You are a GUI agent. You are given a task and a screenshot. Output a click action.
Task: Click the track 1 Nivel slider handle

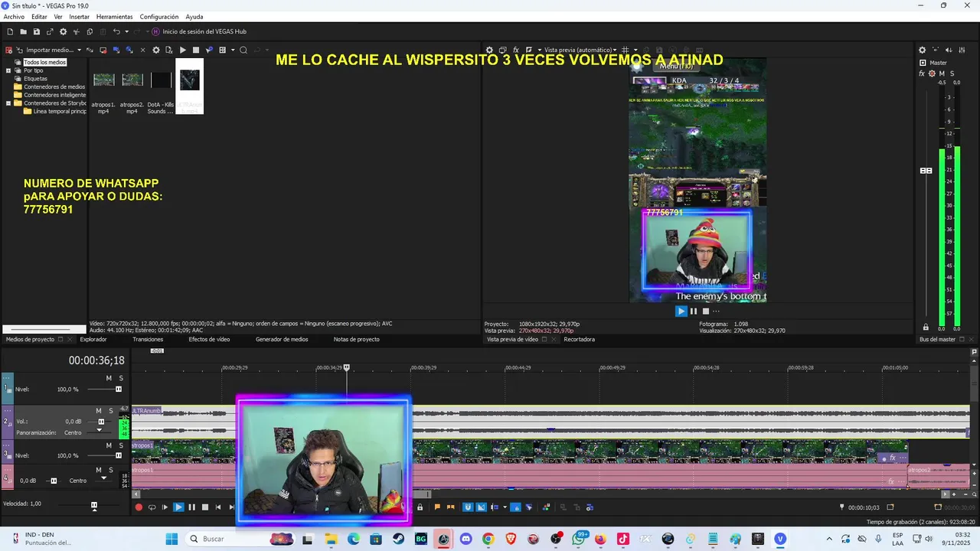(119, 389)
